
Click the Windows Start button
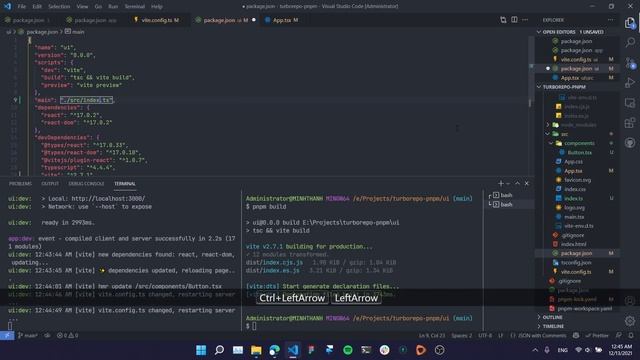coord(201,350)
